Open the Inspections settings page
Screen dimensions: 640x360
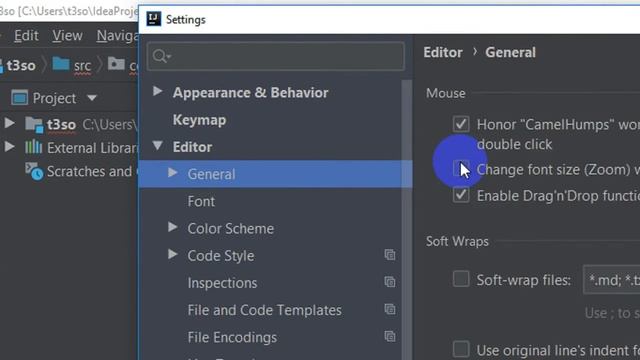click(x=222, y=283)
